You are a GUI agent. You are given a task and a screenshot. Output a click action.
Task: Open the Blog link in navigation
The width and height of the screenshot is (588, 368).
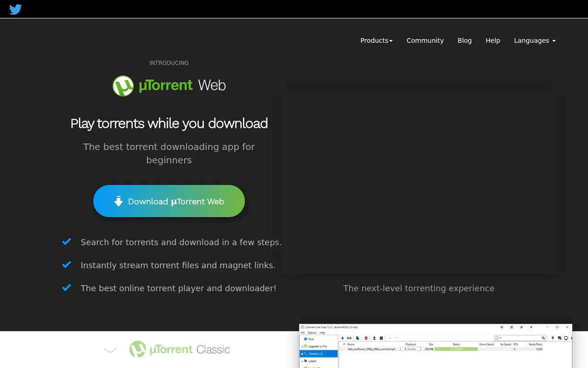coord(464,40)
